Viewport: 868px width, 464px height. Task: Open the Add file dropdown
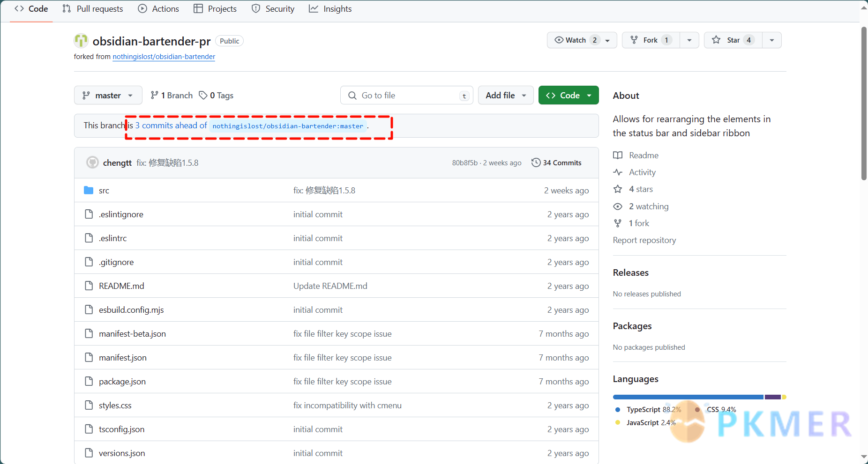pyautogui.click(x=506, y=96)
